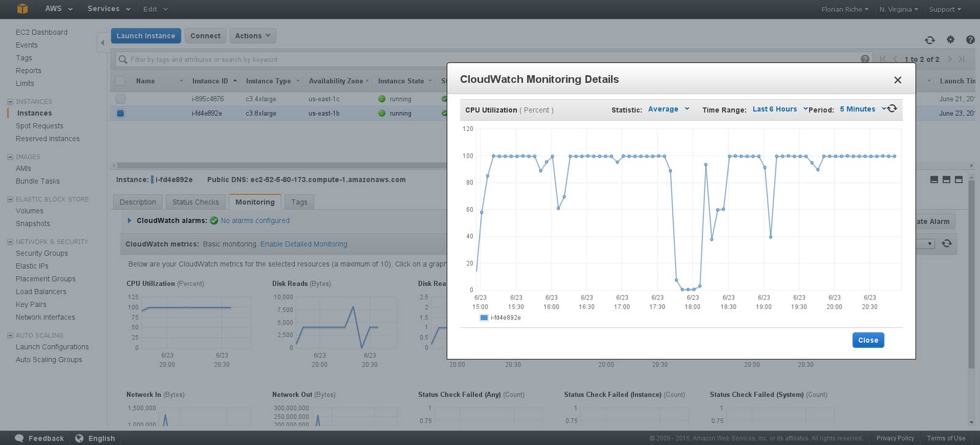Go to previous page of instances
Viewport: 980px width, 445px height.
[895, 59]
